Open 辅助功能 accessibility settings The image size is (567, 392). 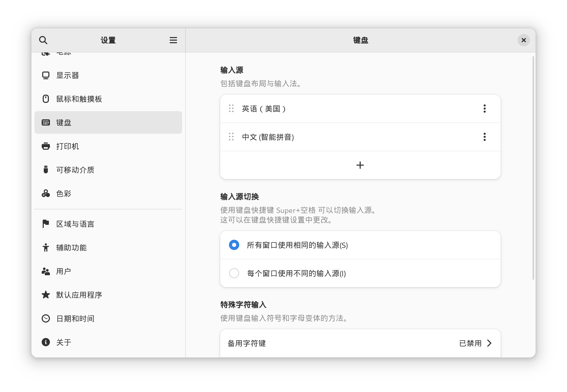tap(71, 248)
